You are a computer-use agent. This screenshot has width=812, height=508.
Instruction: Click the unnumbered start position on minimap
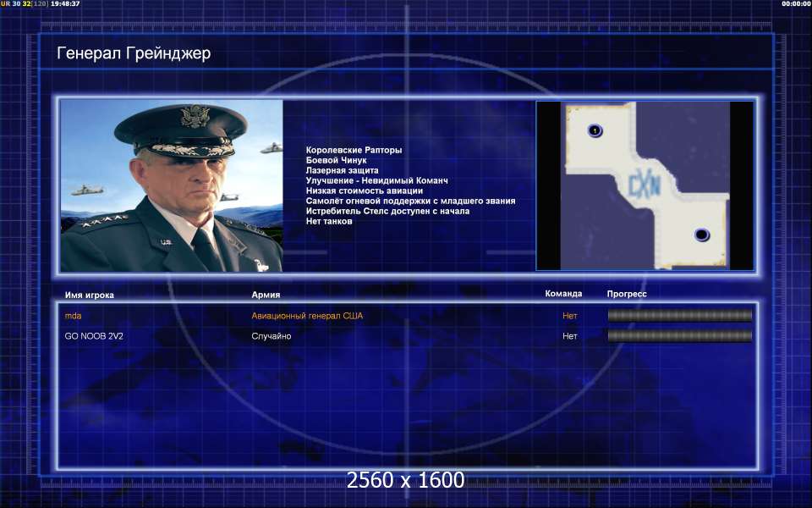[702, 235]
